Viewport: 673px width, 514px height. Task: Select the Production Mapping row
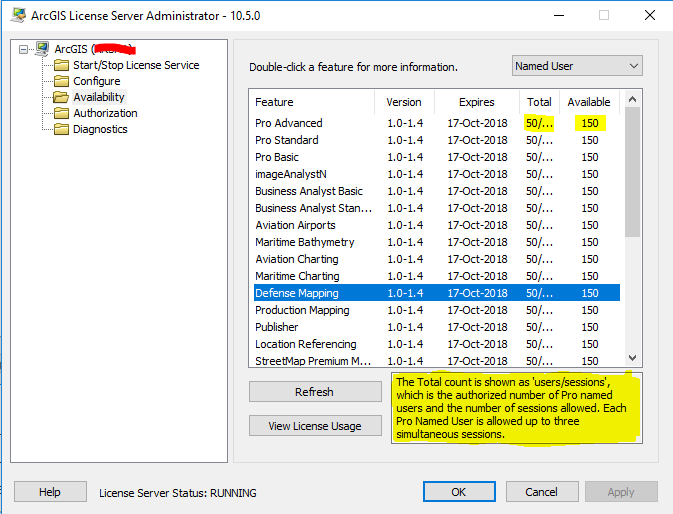pos(437,310)
